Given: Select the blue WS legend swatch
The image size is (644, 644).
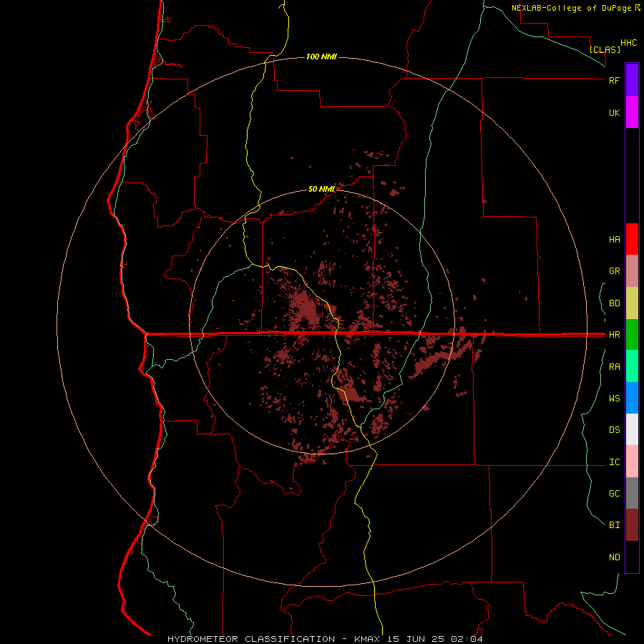Looking at the screenshot, I should [x=632, y=398].
